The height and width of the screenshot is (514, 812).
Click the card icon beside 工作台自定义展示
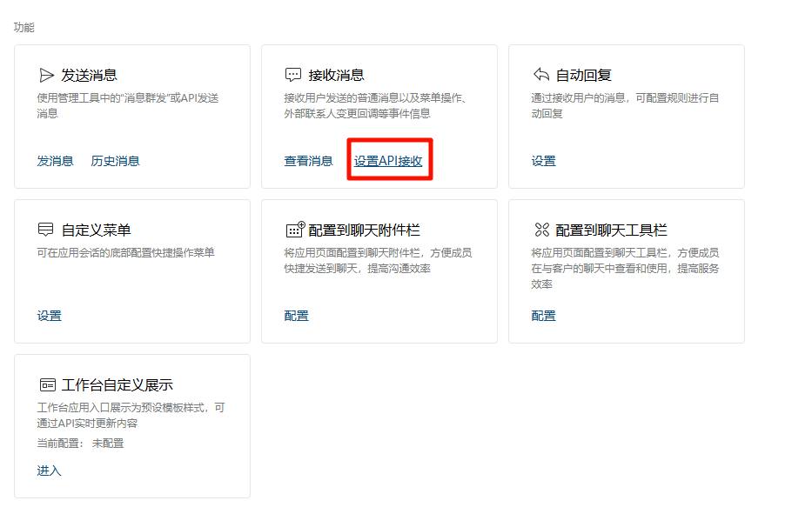[x=47, y=384]
